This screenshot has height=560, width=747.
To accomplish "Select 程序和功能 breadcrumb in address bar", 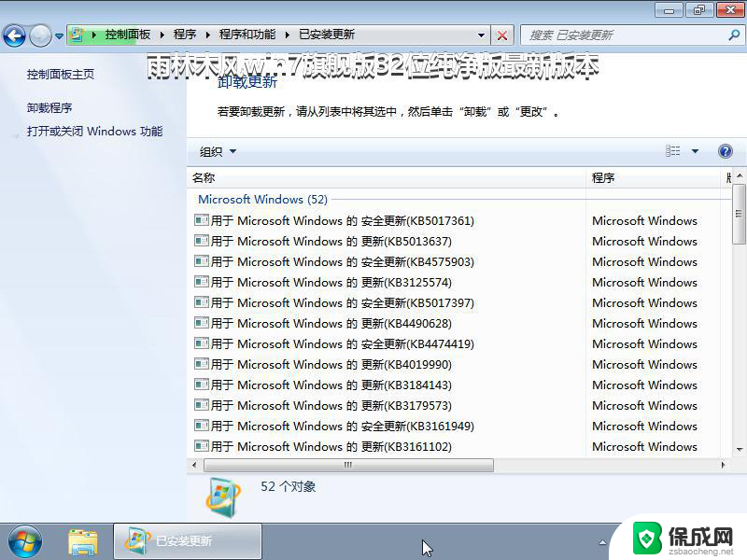I will 247,35.
